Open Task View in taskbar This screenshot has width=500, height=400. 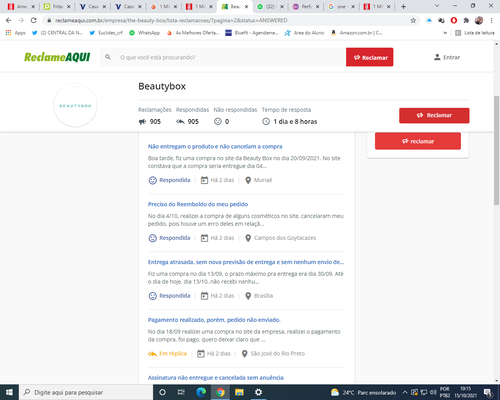click(181, 392)
